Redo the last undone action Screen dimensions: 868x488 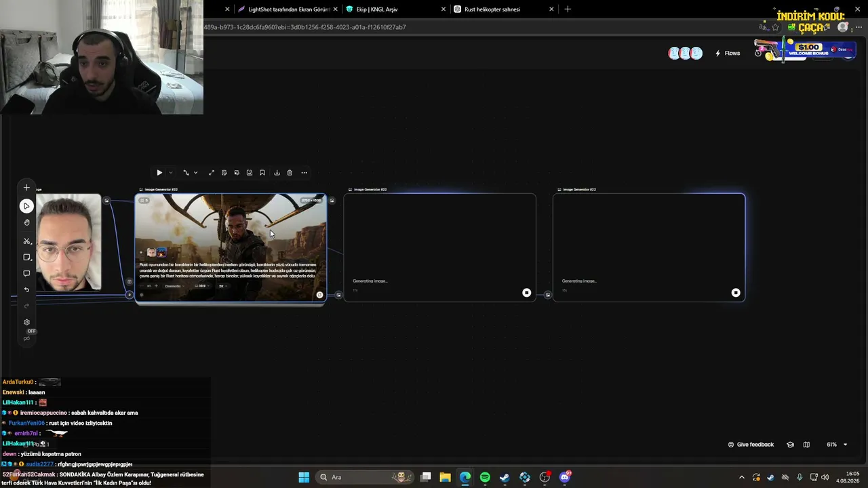click(x=26, y=306)
